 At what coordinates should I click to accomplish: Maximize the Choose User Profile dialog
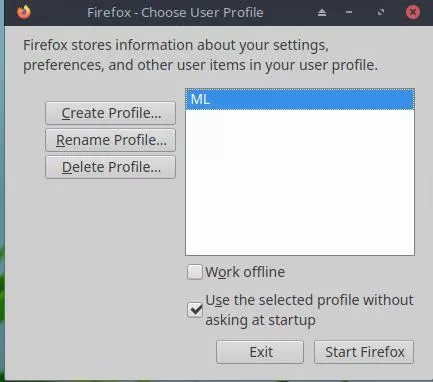point(381,12)
